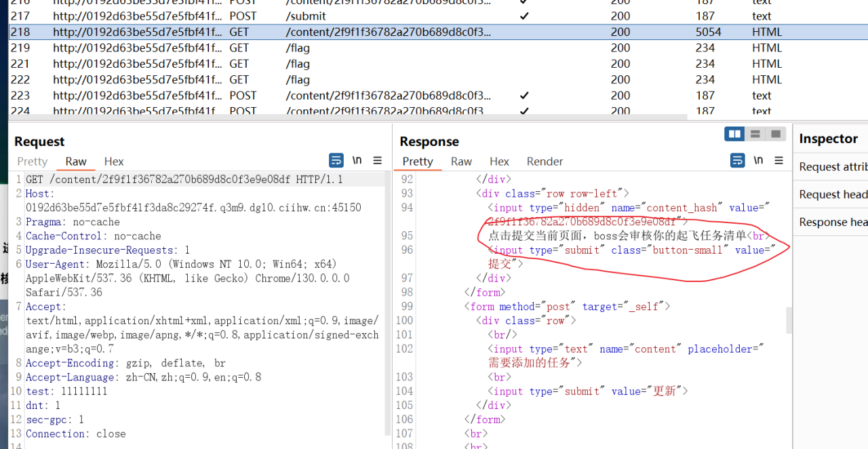Image resolution: width=868 pixels, height=449 pixels.
Task: Toggle word wrap icon in Request panel
Action: (x=336, y=161)
